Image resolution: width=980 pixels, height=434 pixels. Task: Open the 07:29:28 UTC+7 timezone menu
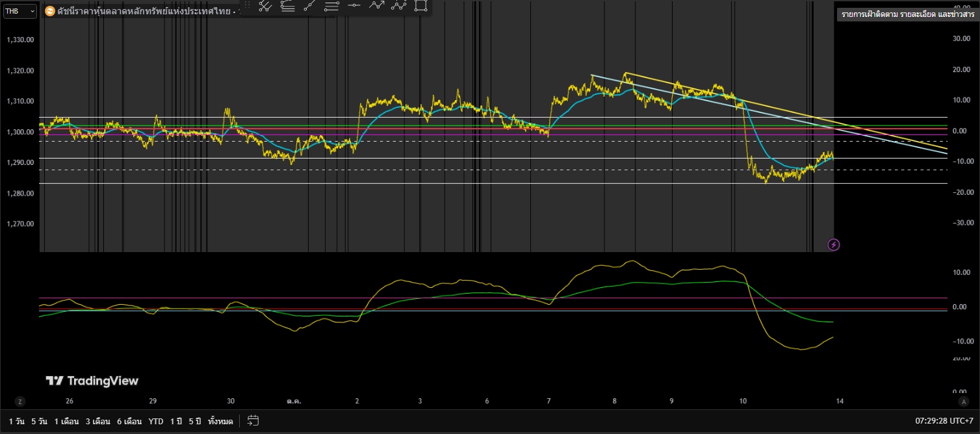point(946,421)
